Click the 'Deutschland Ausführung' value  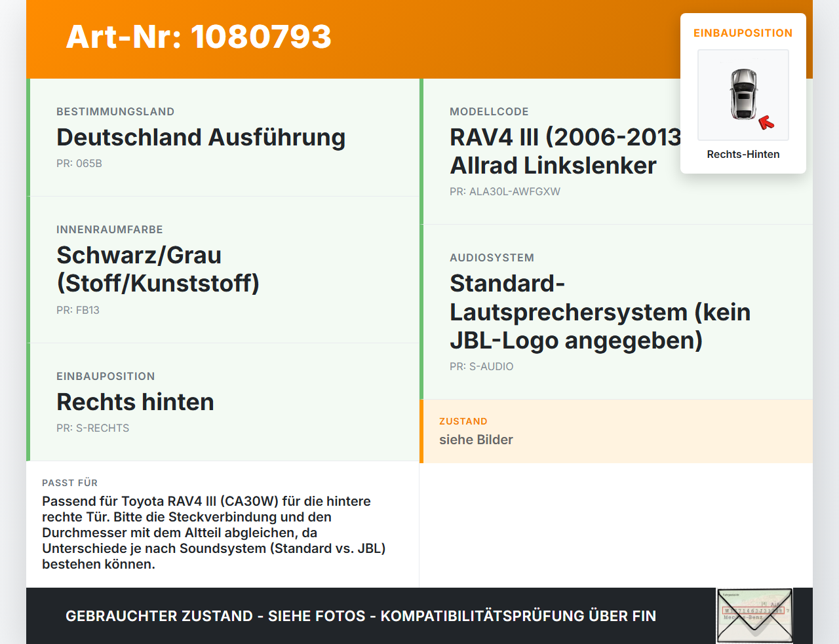pyautogui.click(x=201, y=138)
